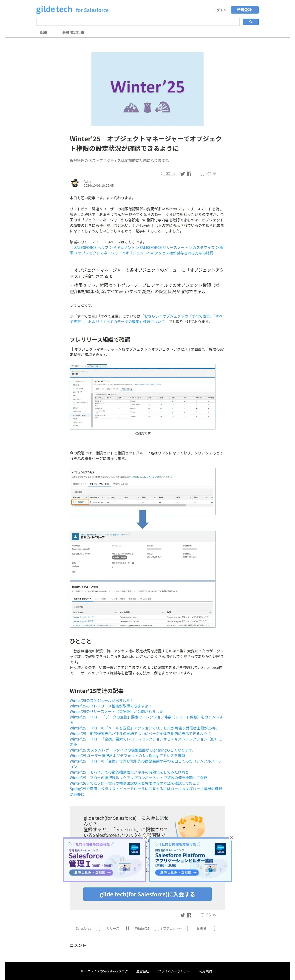This screenshot has width=295, height=980.
Task: Open Winter'25のスケジュールが出ました！ link
Action: [101, 700]
